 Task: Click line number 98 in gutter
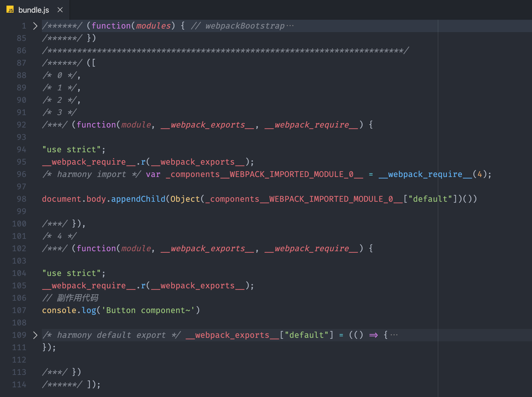[x=22, y=199]
